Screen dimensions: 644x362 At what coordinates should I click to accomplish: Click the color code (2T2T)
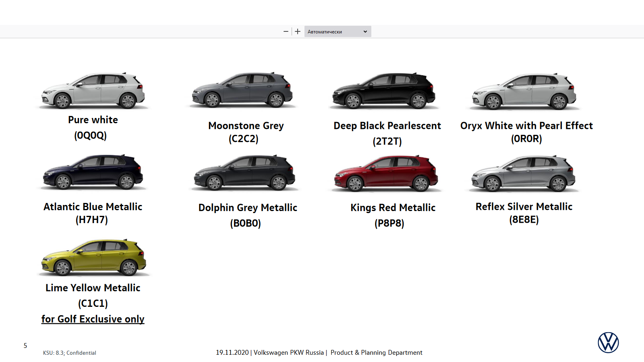coord(387,141)
